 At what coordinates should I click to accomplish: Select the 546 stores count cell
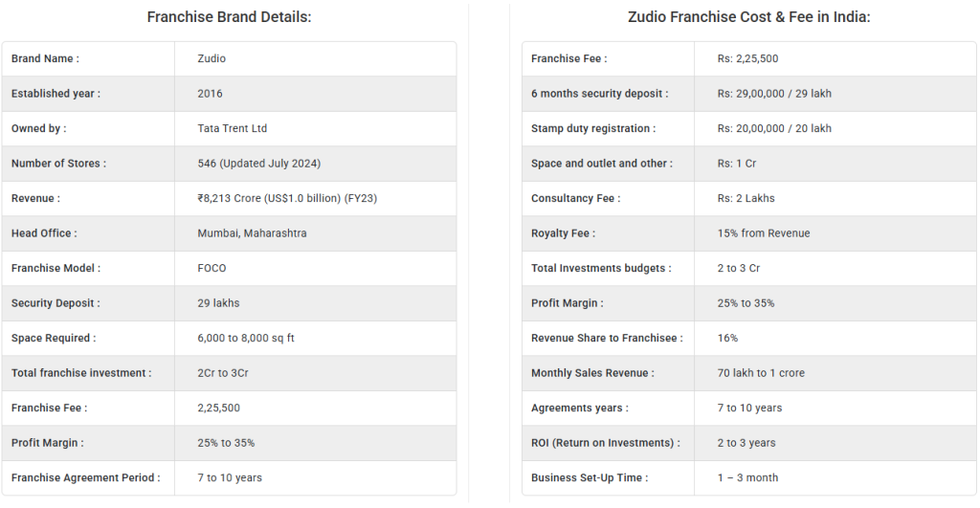258,164
